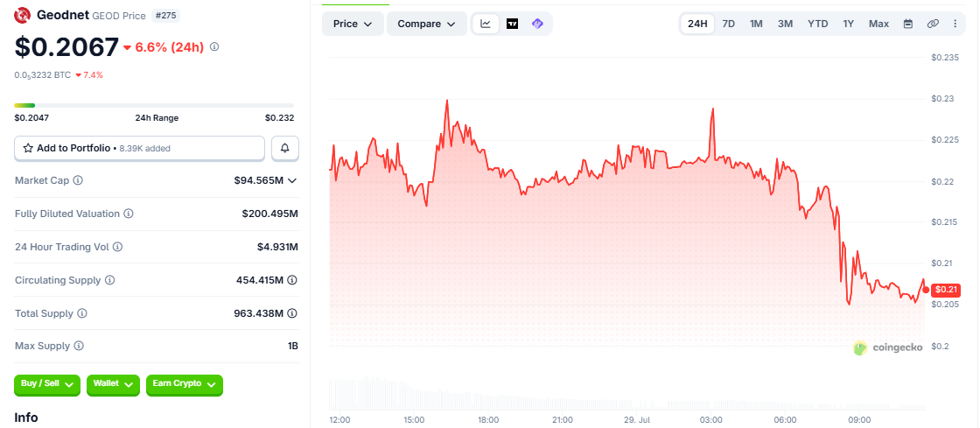Image resolution: width=980 pixels, height=428 pixels.
Task: Select the 1M time range tab
Action: tap(756, 24)
